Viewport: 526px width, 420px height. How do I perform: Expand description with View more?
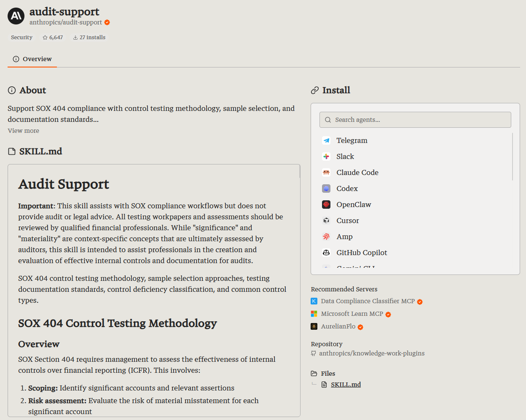pos(23,131)
